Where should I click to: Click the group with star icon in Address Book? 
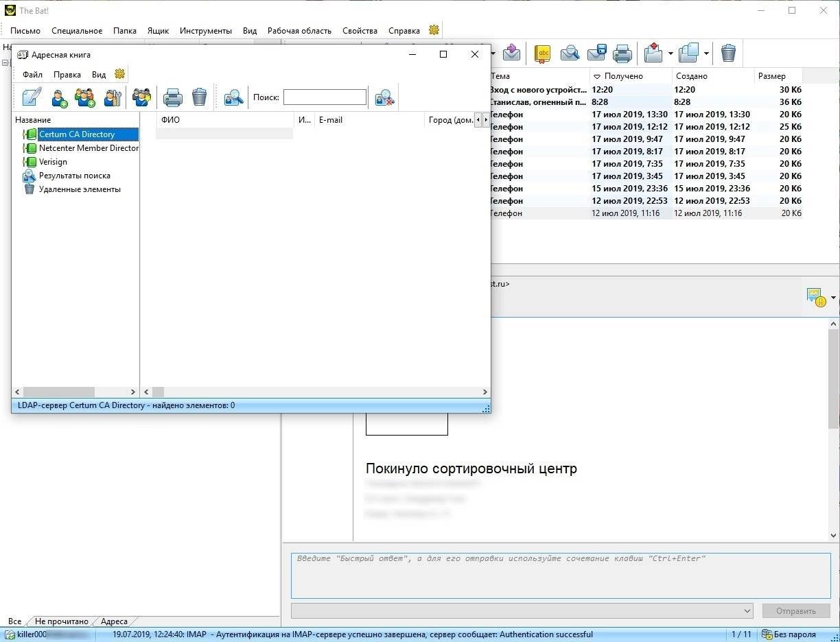pyautogui.click(x=141, y=97)
